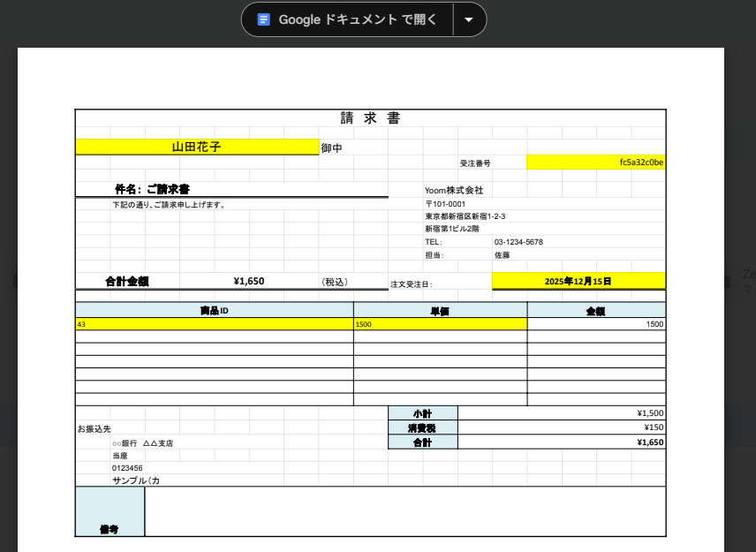Select the 件名: ご請求書 subject line
Screen dimensions: 756x552
click(152, 189)
